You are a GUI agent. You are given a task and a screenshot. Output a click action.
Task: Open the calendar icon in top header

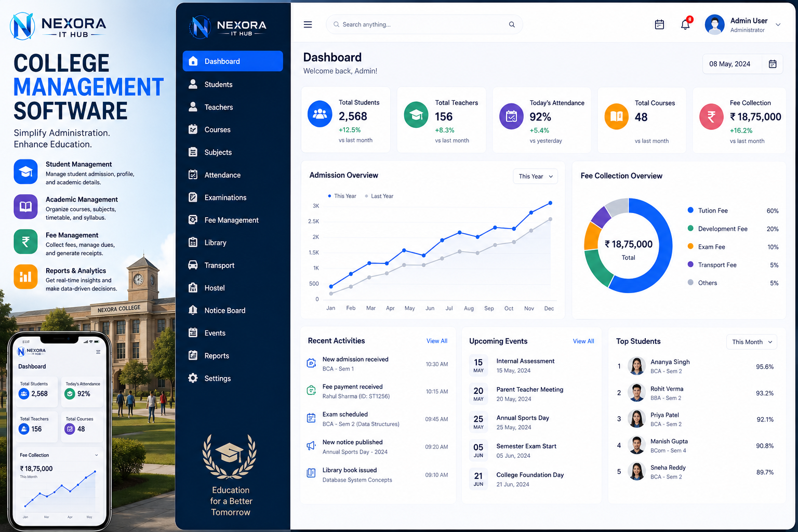pyautogui.click(x=659, y=24)
